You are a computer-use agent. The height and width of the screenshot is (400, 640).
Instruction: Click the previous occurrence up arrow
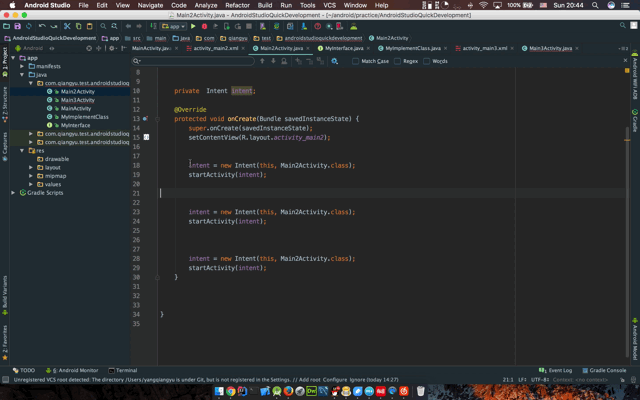(262, 61)
